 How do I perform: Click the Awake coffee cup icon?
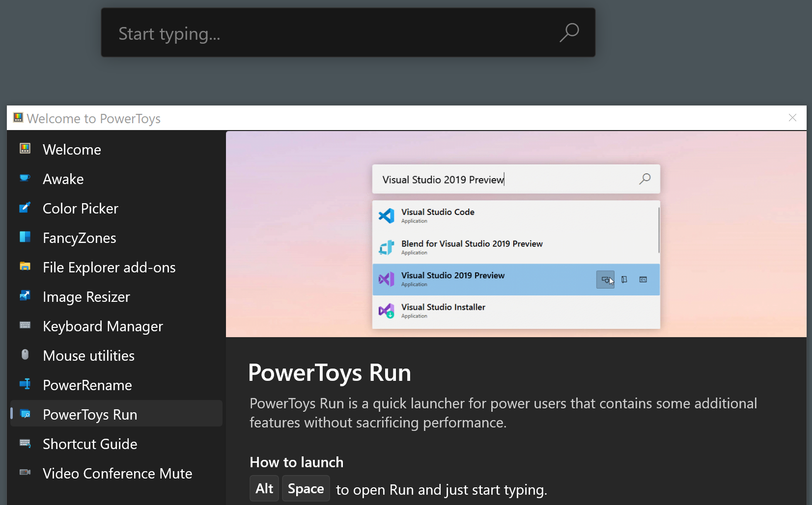pyautogui.click(x=25, y=178)
